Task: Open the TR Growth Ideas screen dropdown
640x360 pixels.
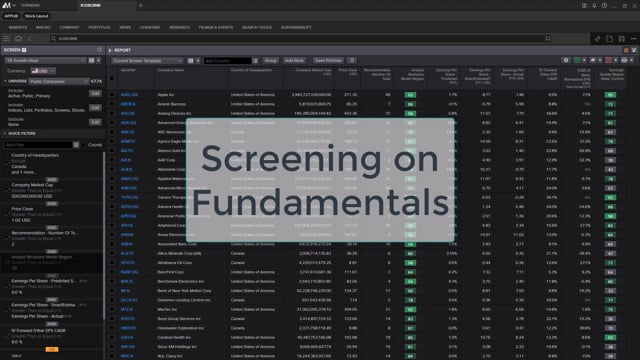Action: pyautogui.click(x=45, y=60)
